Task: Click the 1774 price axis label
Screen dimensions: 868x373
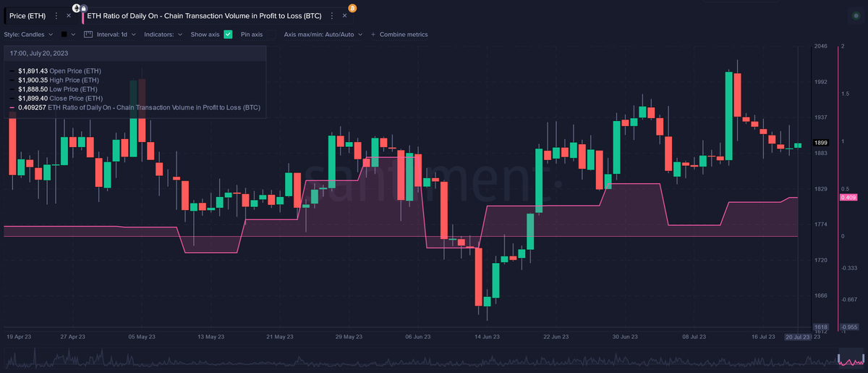Action: pos(820,225)
